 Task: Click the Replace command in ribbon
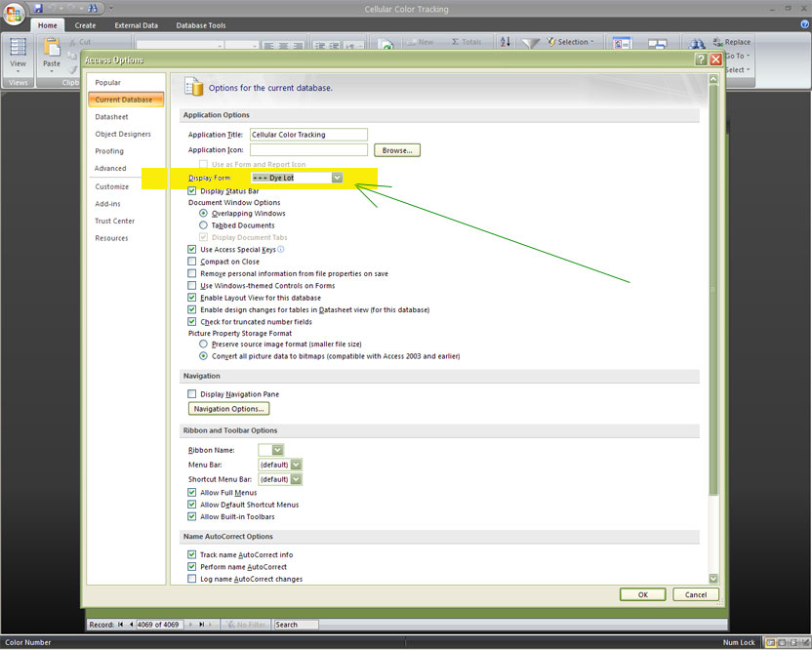tap(732, 42)
